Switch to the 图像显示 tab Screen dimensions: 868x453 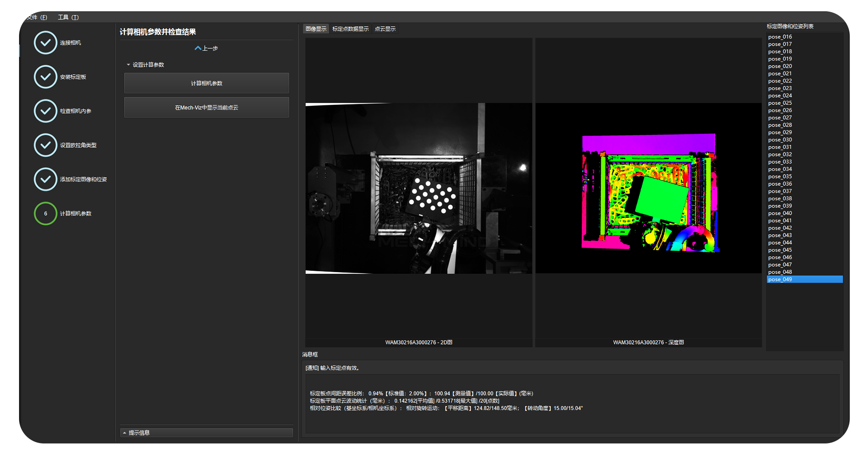coord(316,29)
